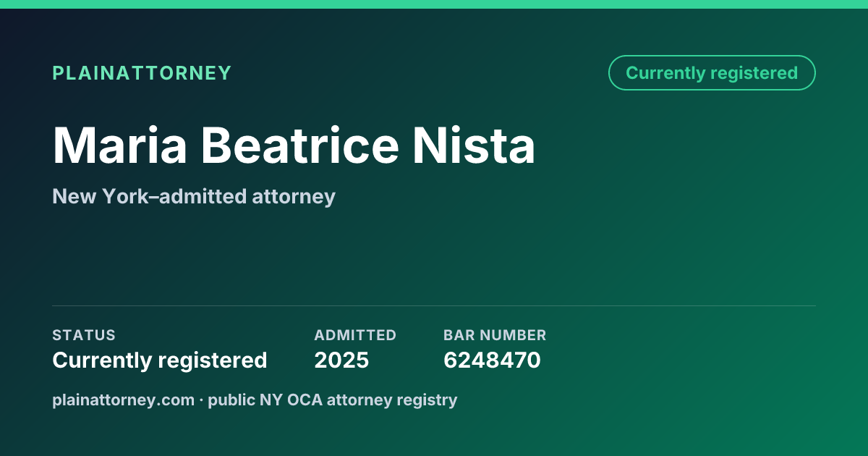Click the New York–admitted attorney subtitle
Image resolution: width=868 pixels, height=456 pixels.
194,196
